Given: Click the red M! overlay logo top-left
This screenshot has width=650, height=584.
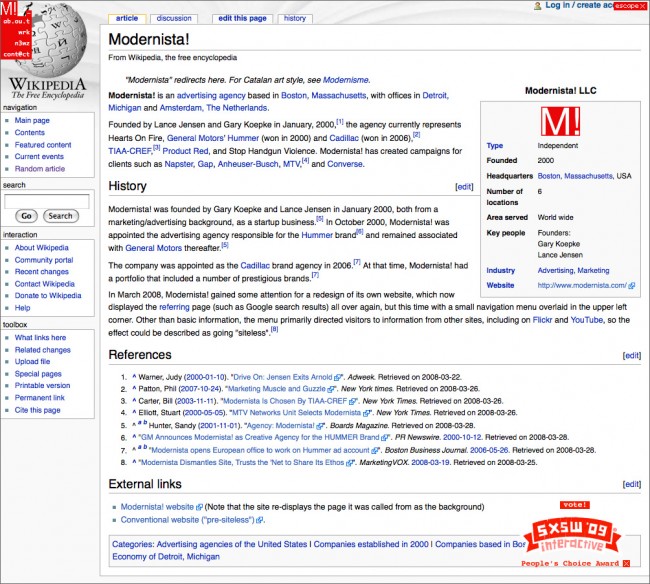Looking at the screenshot, I should click(9, 8).
